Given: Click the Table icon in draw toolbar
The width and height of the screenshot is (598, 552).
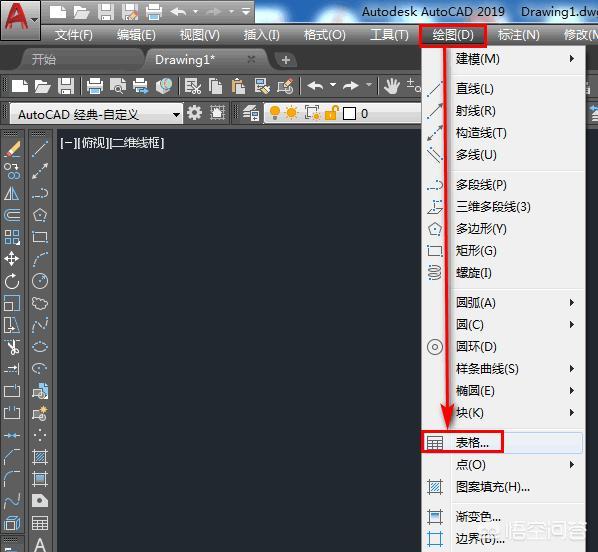Looking at the screenshot, I should [x=40, y=523].
